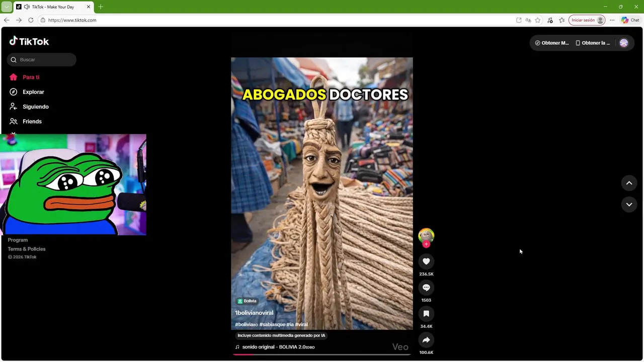Click Iniciar sesión in browser

click(x=587, y=20)
